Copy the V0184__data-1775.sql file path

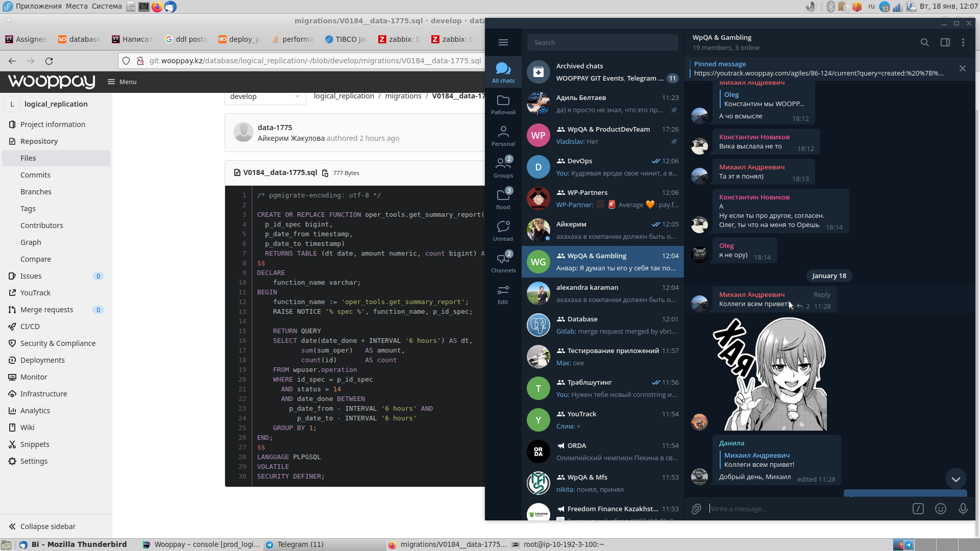coord(325,173)
